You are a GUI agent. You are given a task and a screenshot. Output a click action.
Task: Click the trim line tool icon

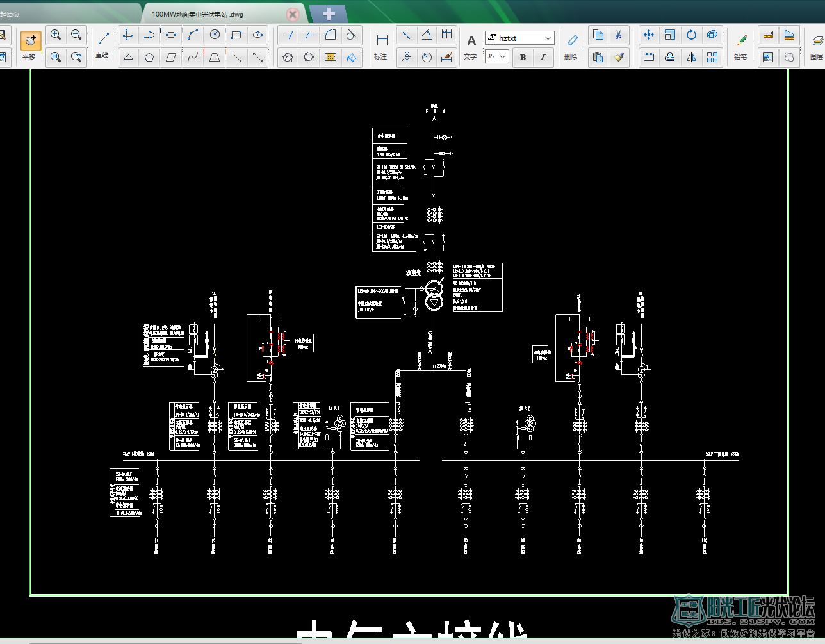tap(288, 35)
